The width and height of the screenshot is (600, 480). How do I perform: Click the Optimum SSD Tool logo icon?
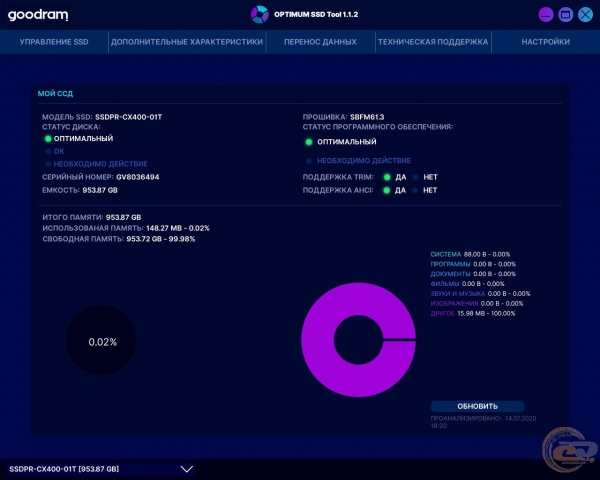click(259, 15)
